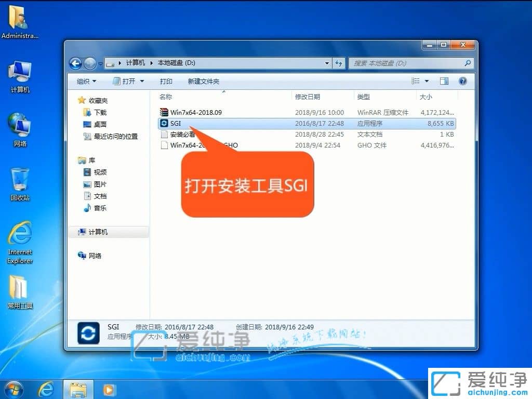Open the 组织 dropdown menu
Screen dimensions: 532x399
pos(85,81)
